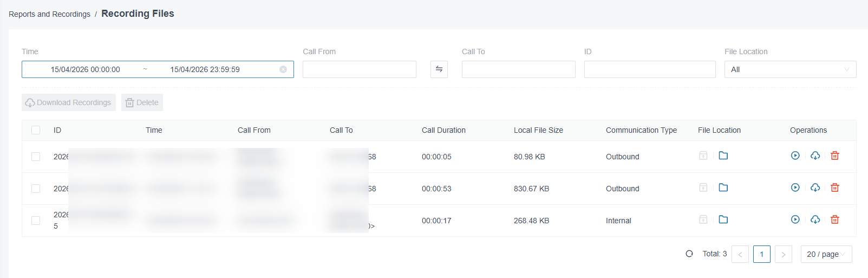Focus the ID filter field
This screenshot has width=868, height=278.
pos(650,69)
